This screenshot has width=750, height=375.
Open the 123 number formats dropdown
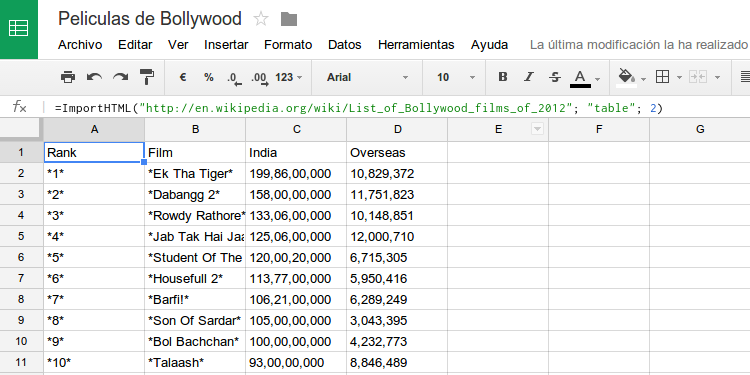289,77
